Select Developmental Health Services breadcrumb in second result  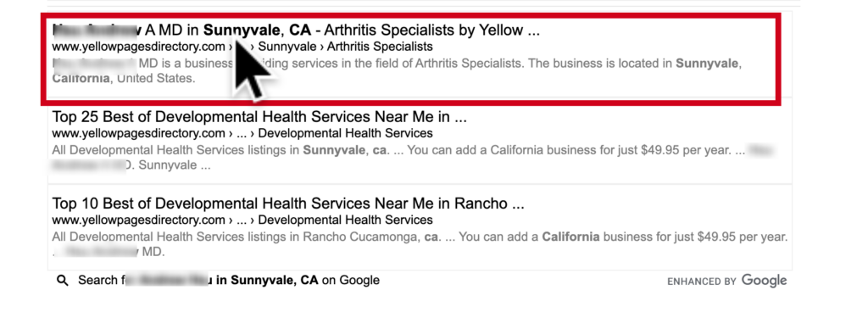pyautogui.click(x=346, y=133)
